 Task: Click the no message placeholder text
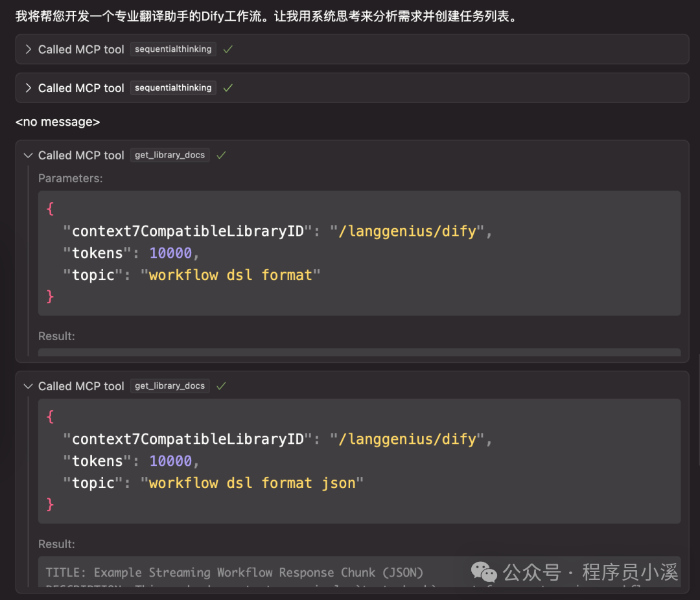pyautogui.click(x=57, y=122)
